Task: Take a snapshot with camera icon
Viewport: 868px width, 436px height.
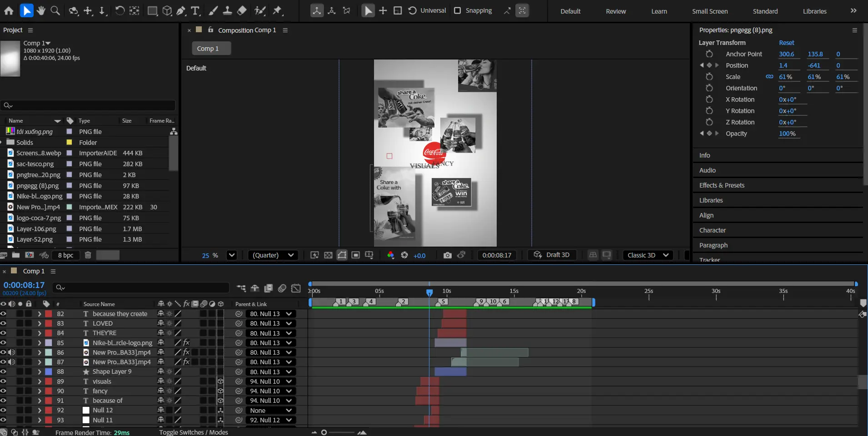Action: click(447, 255)
